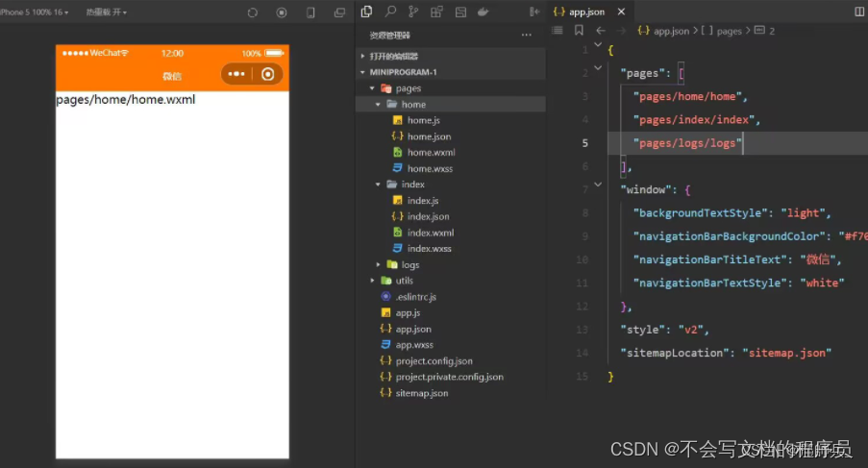The height and width of the screenshot is (468, 868).
Task: Open the hot reload dropdown
Action: pos(107,12)
